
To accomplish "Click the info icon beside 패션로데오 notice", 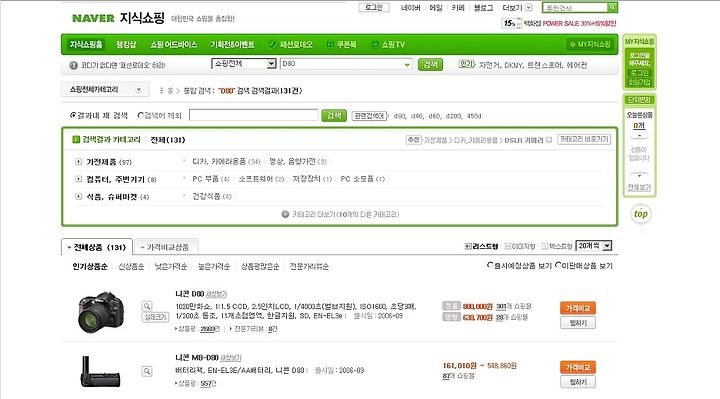I will tap(73, 65).
